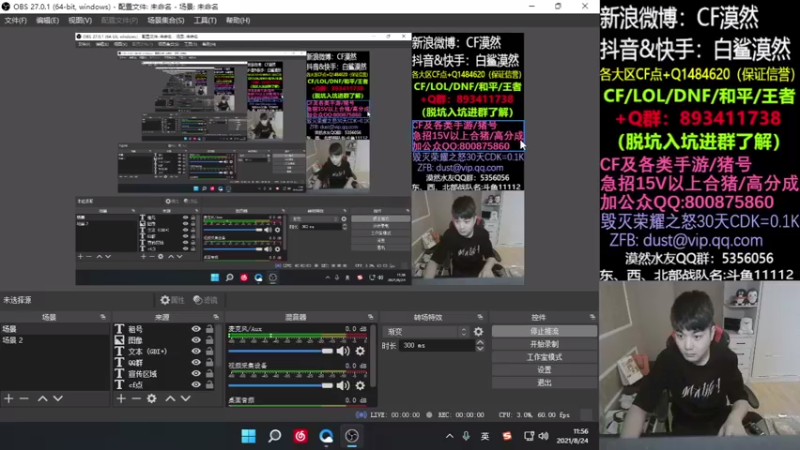Select 场景 2 in scenes list
The image size is (800, 450).
(54, 340)
